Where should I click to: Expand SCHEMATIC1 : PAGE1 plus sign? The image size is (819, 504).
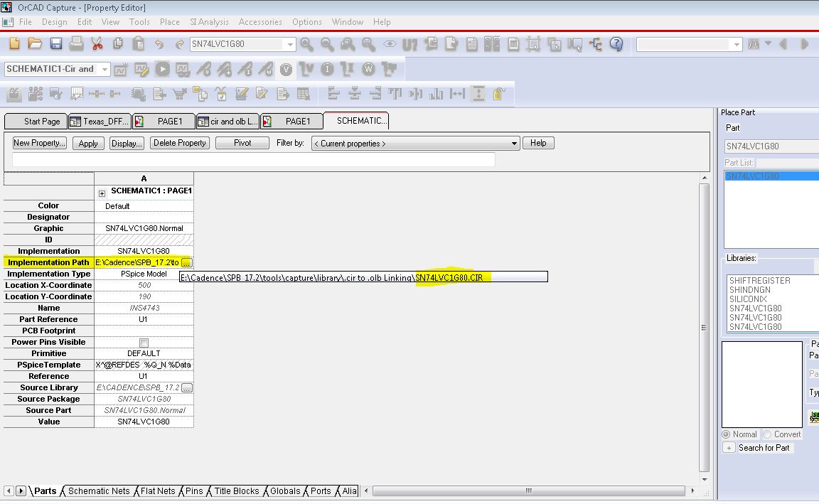click(102, 194)
